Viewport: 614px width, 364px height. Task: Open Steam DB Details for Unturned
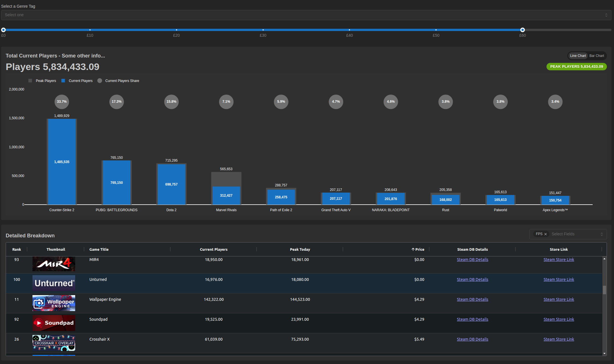tap(472, 279)
